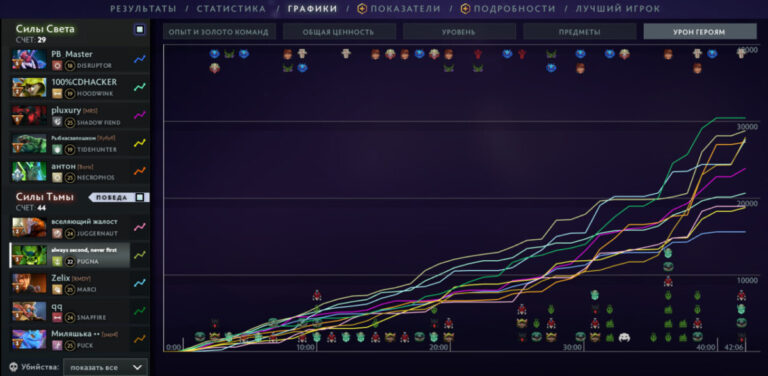Click the role icon beside TIDEHUNTER
The width and height of the screenshot is (768, 376).
pos(57,149)
